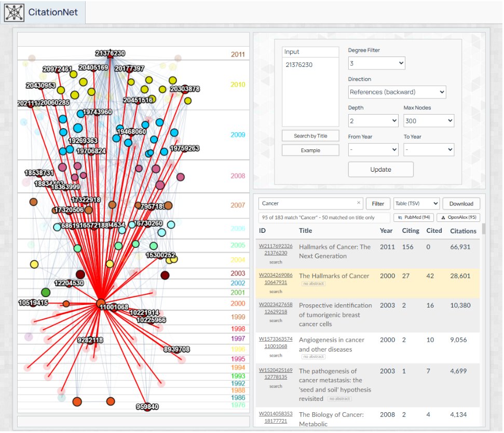Viewport: 504px width, 433px height.
Task: Select node labeled 8939708
Action: (x=176, y=349)
